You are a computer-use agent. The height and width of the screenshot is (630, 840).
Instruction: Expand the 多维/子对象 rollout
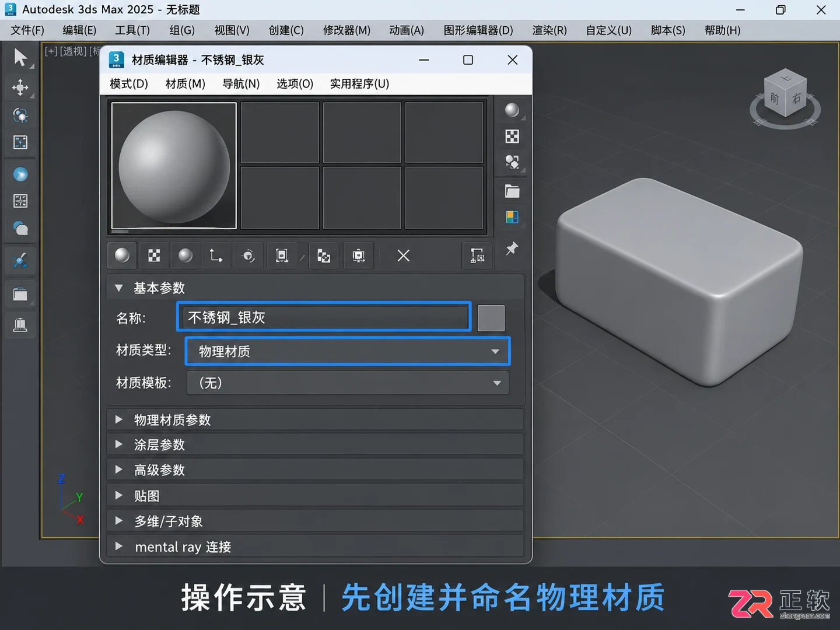coord(315,521)
